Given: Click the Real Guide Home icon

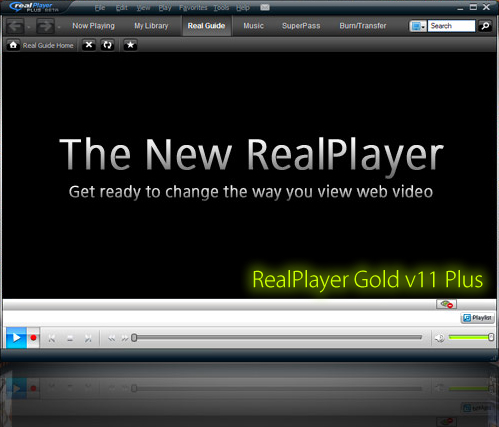Looking at the screenshot, I should pos(13,45).
